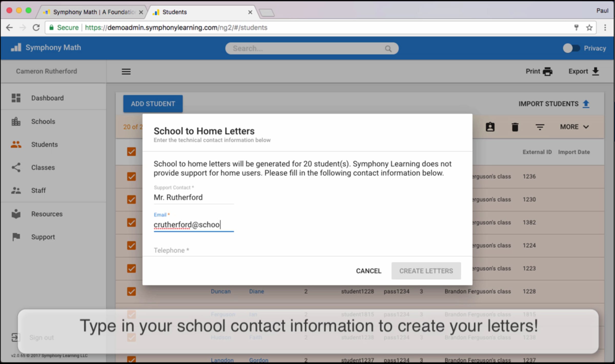615x364 pixels.
Task: Click the browser address bar URL
Action: tap(176, 27)
